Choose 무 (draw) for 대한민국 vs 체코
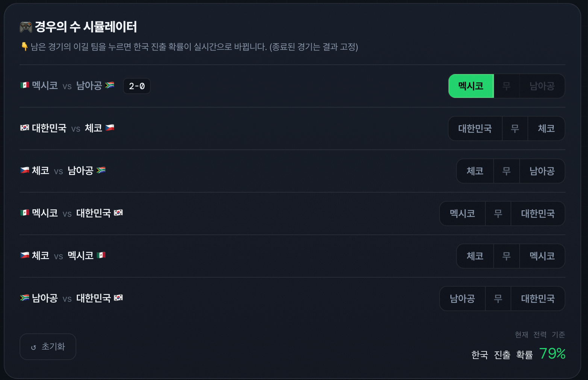 515,129
